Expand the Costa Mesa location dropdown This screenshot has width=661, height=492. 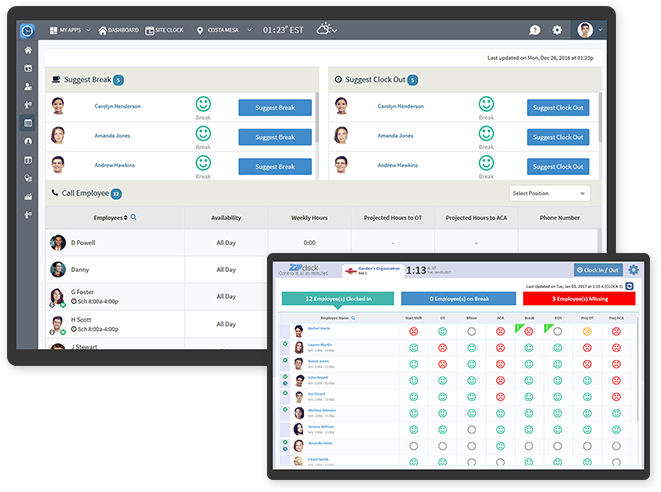pos(249,30)
